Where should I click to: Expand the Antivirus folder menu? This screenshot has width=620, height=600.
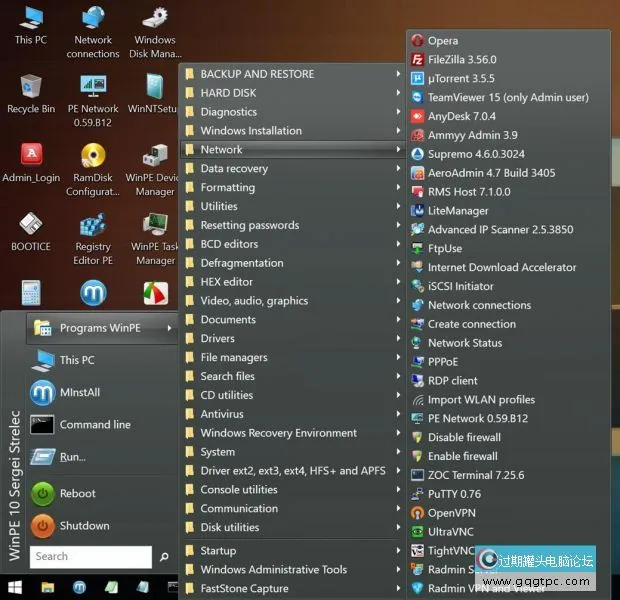click(x=222, y=414)
